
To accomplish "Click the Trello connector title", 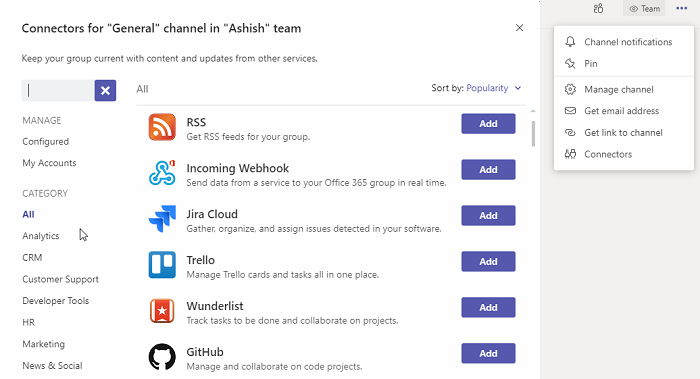I will click(x=200, y=260).
